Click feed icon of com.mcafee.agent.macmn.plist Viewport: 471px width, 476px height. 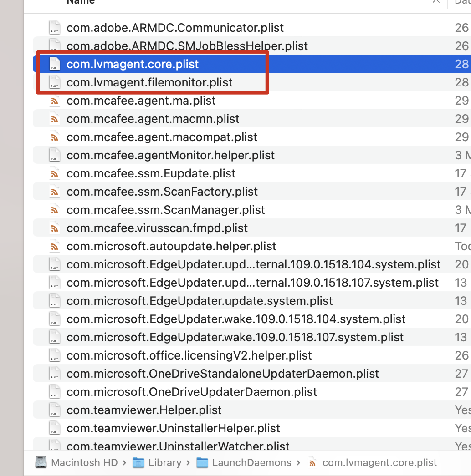[x=55, y=119]
